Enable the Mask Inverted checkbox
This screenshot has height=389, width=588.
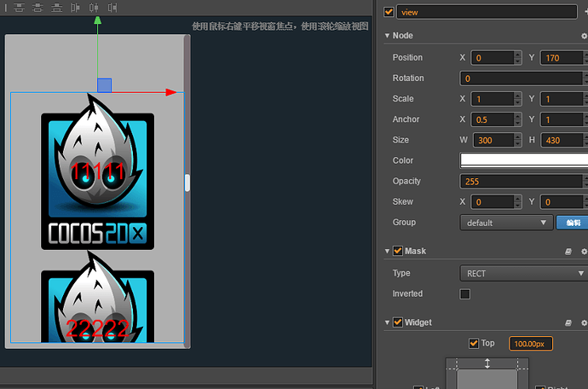click(464, 294)
